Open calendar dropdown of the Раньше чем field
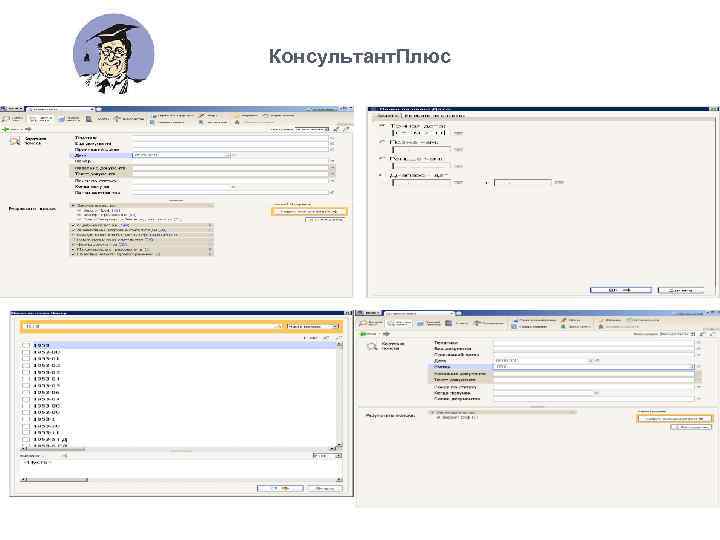Image resolution: width=720 pixels, height=540 pixels. click(x=458, y=166)
